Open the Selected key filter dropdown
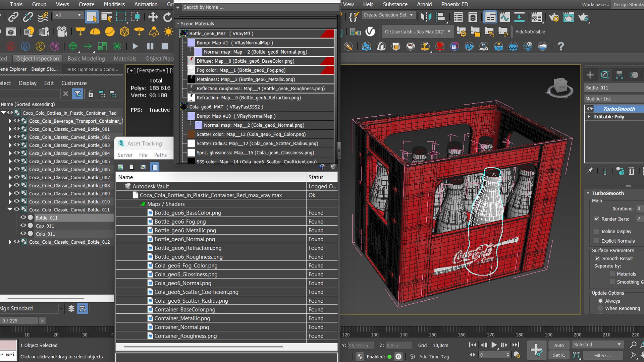The width and height of the screenshot is (644, 362). [597, 345]
